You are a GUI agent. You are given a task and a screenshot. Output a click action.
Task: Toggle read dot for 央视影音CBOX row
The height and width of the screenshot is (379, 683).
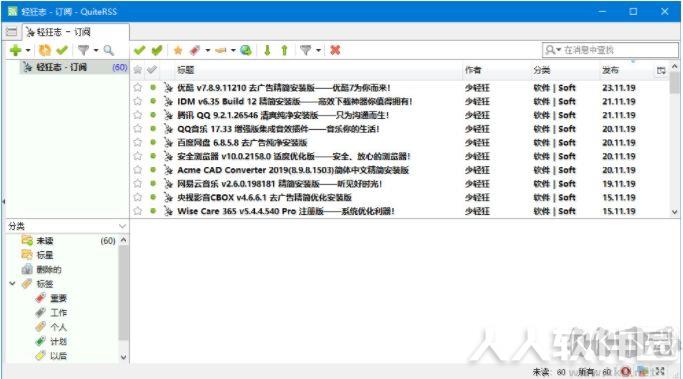pos(153,197)
